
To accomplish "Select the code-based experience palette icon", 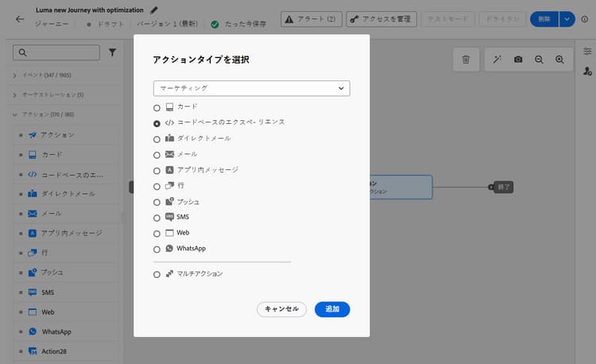I will (33, 174).
